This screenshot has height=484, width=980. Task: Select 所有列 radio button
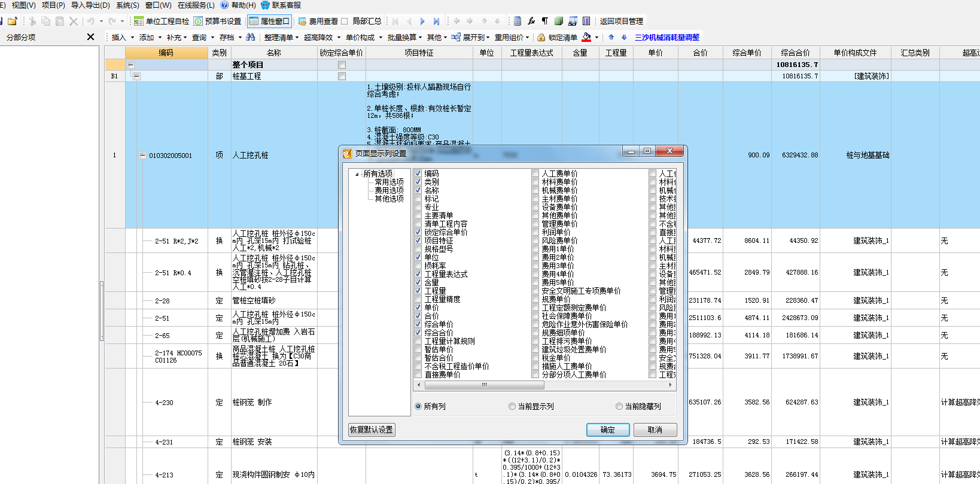tap(418, 406)
